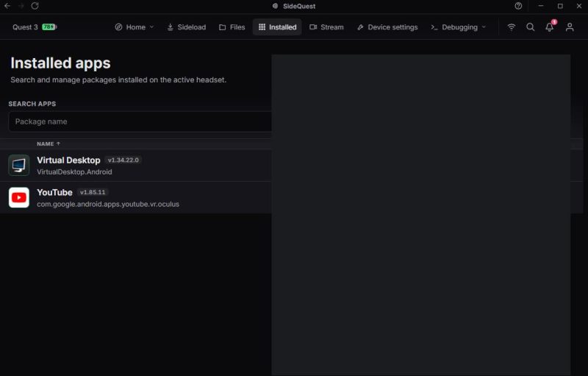
Task: Open the Files tab
Action: pos(232,27)
